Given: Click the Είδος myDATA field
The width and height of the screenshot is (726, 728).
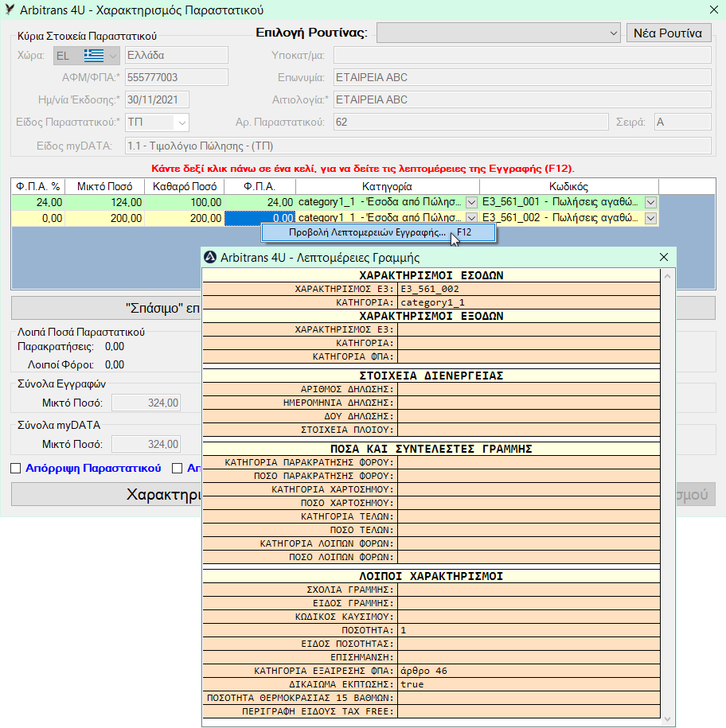Looking at the screenshot, I should click(x=418, y=146).
